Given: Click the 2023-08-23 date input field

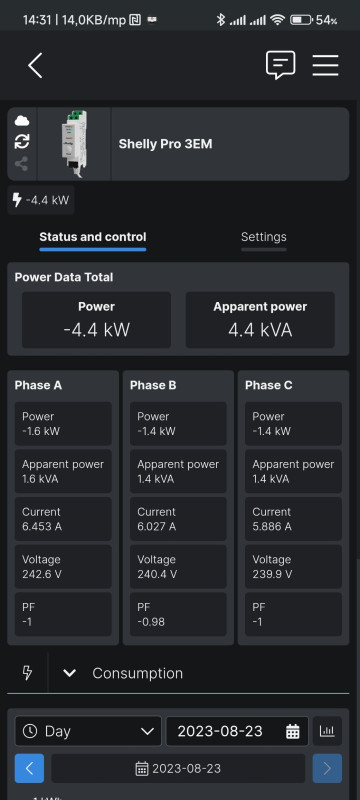Looking at the screenshot, I should click(x=237, y=731).
